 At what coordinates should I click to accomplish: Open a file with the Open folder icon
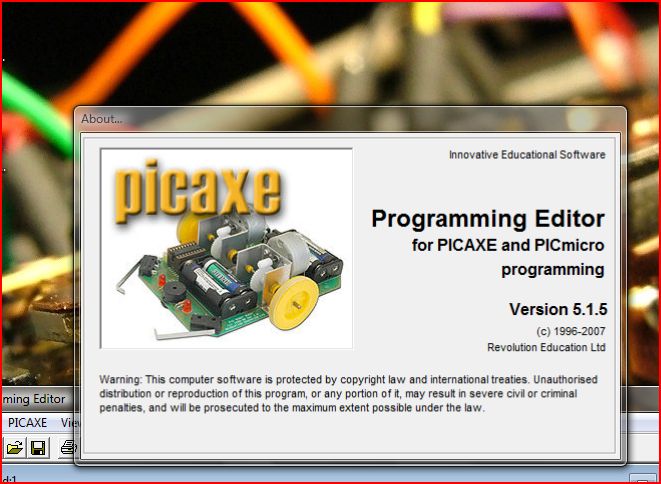tap(15, 447)
